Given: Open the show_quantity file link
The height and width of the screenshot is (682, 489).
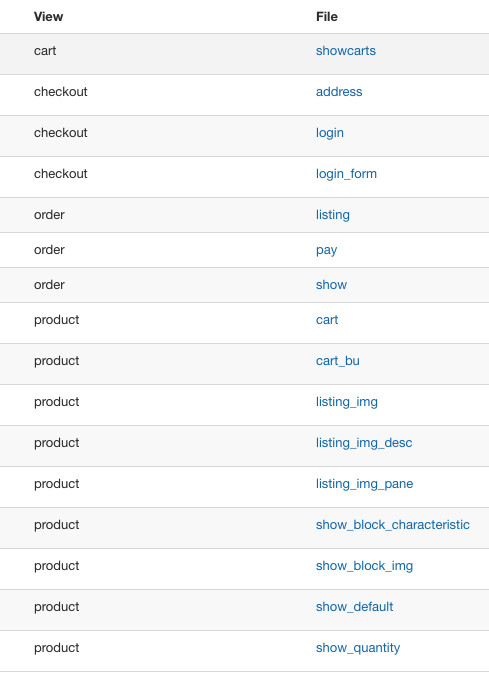Looking at the screenshot, I should (x=358, y=648).
